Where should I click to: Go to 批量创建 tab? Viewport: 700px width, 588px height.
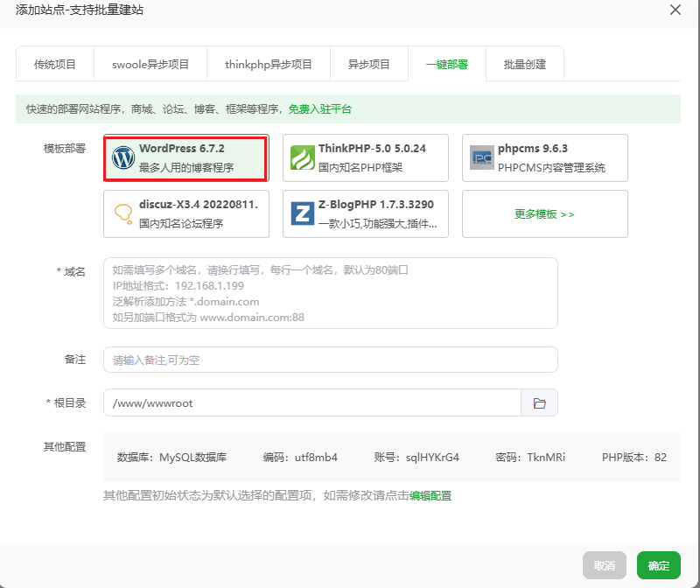pos(525,64)
